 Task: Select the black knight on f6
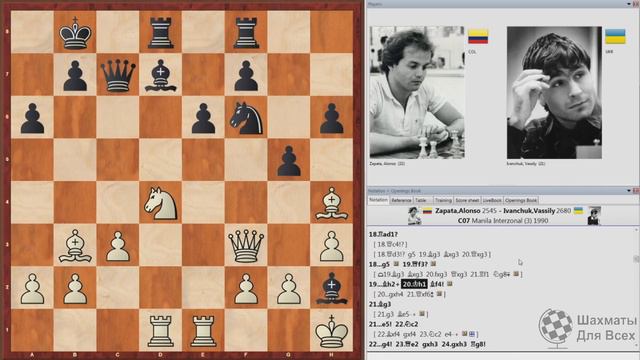point(246,118)
